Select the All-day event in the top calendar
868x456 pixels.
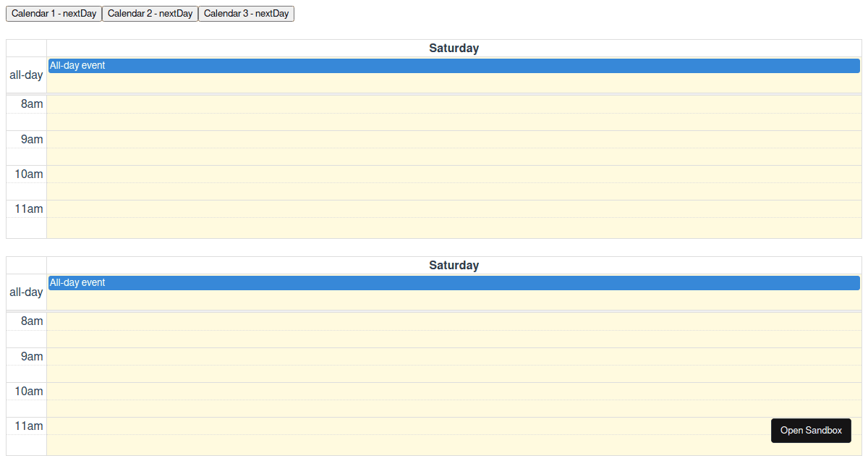454,65
